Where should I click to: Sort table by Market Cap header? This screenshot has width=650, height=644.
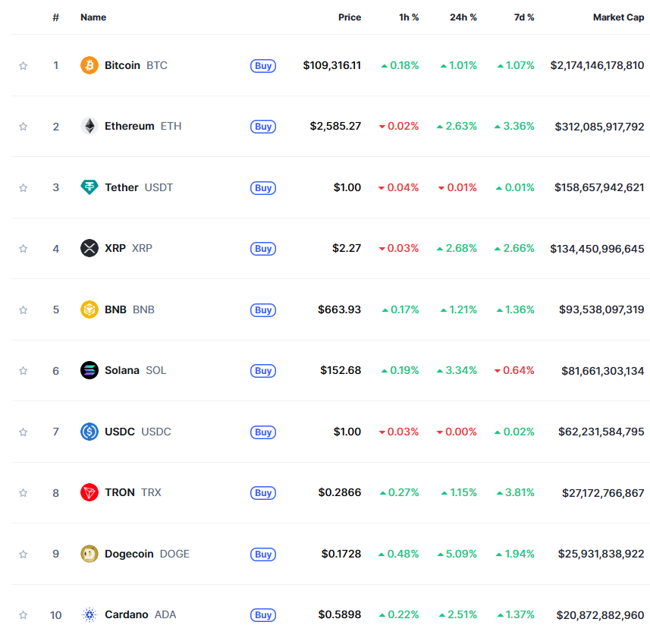pos(618,17)
